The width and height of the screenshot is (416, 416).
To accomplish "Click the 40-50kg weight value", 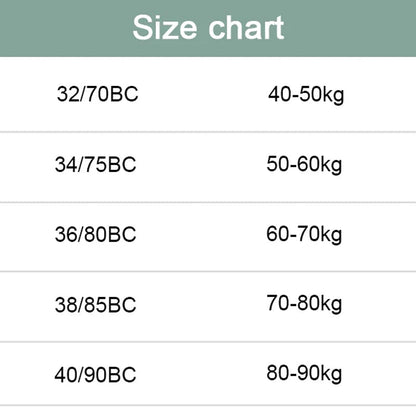I will point(306,95).
